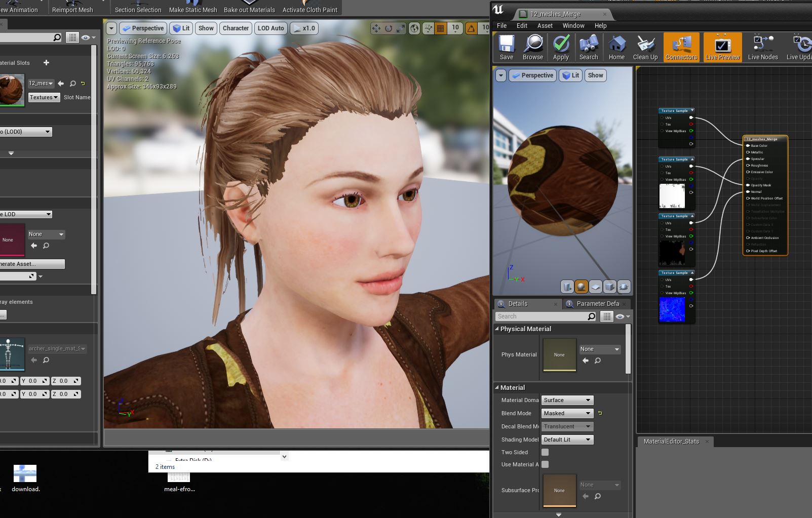Click the Character button in mesh viewport

click(x=236, y=28)
